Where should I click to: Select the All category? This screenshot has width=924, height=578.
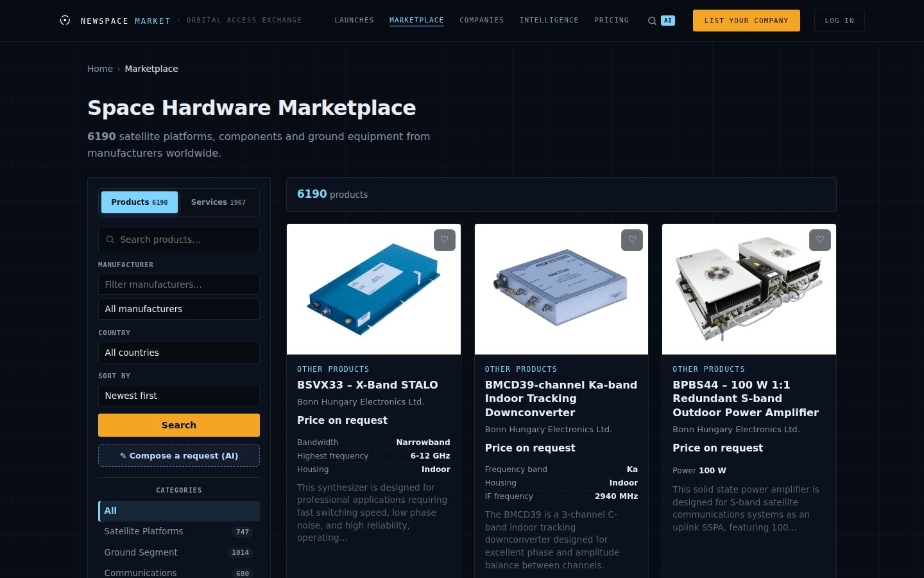(x=179, y=511)
